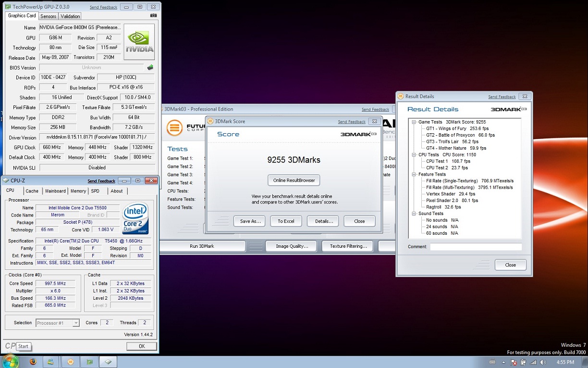Viewport: 588px width, 368px height.
Task: Click the power plug battery tray icon
Action: 524,362
